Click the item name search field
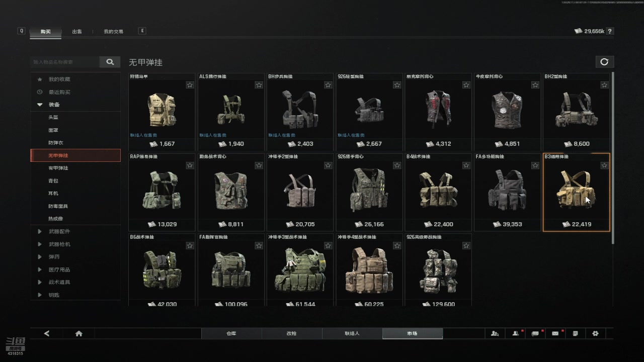The image size is (644, 362). [64, 62]
